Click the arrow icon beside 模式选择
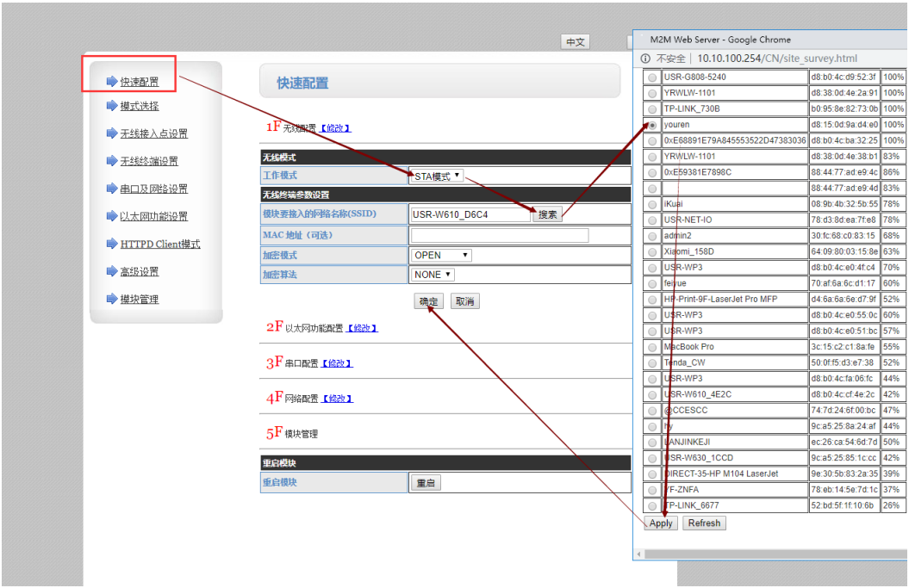Image resolution: width=909 pixels, height=588 pixels. tap(111, 106)
